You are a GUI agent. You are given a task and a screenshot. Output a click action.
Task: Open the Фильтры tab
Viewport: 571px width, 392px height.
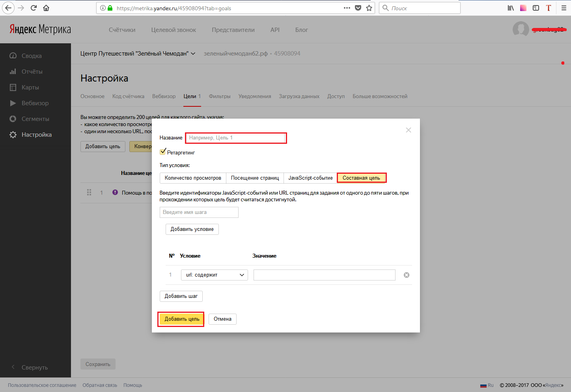220,96
